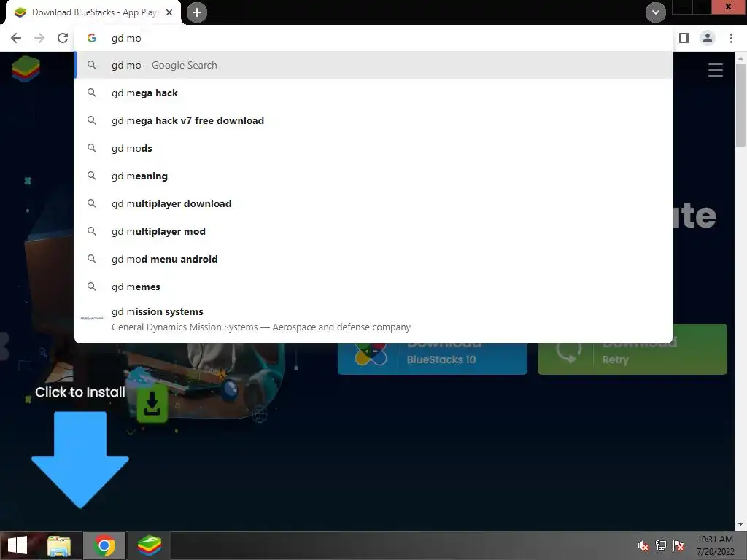The height and width of the screenshot is (560, 747).
Task: Click the search icon beside 'gd meaning'
Action: pos(92,176)
